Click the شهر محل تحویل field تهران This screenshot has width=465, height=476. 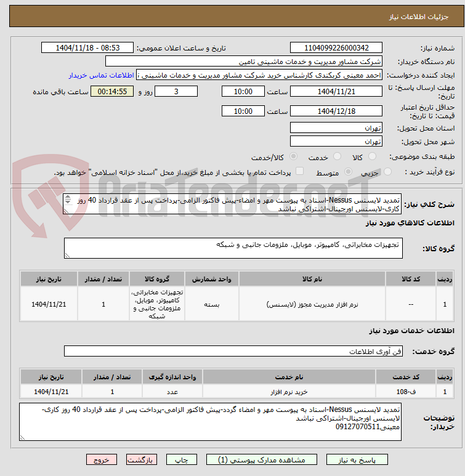coord(336,142)
